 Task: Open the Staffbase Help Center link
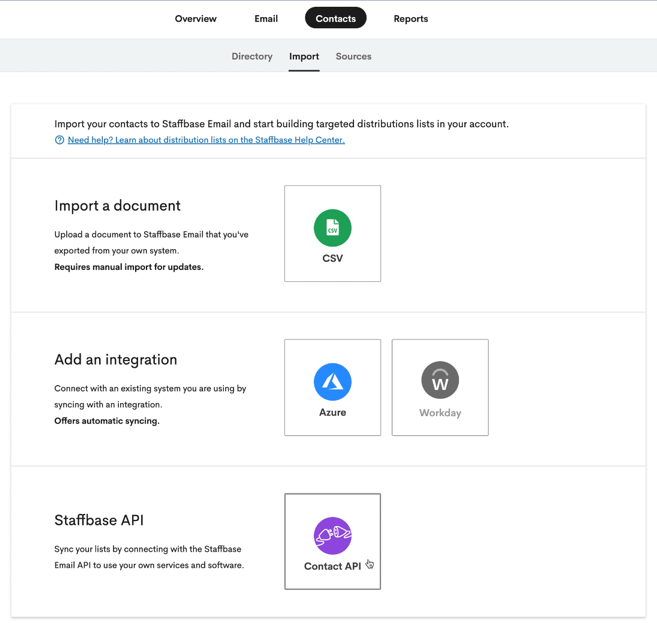click(x=206, y=140)
